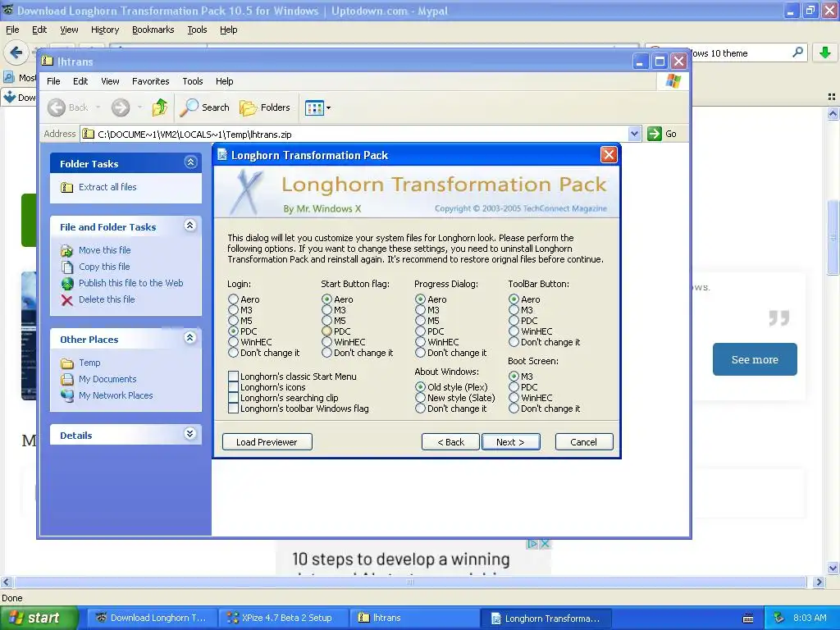
Task: Click Publish this file to the Web
Action: point(130,283)
